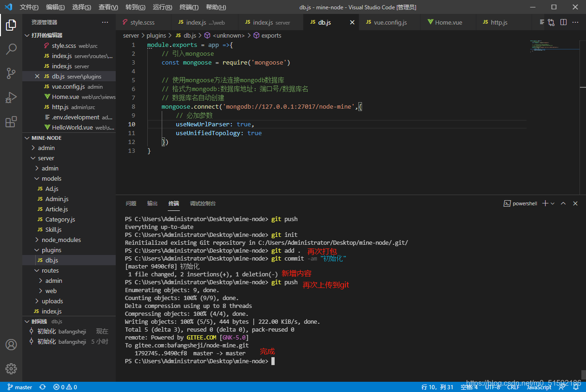
Task: Open the 终端(T) menu
Action: [189, 7]
